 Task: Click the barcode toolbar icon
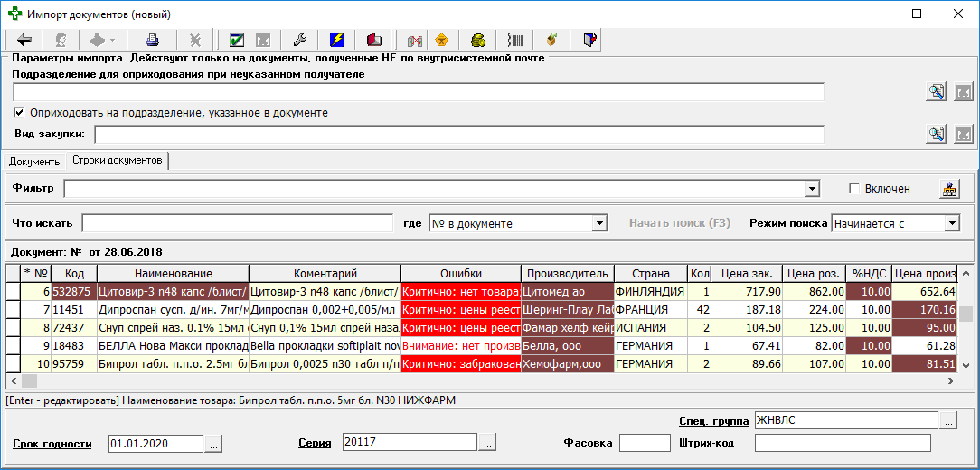515,41
